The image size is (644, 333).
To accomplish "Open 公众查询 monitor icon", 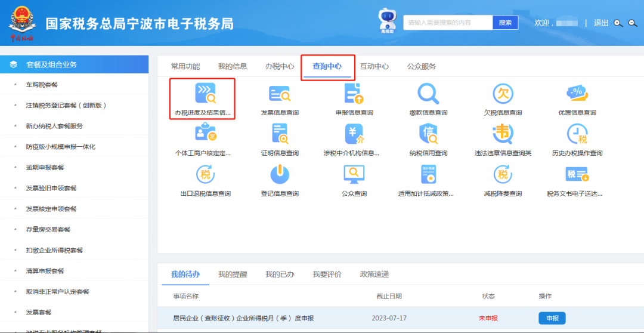I will pyautogui.click(x=354, y=174).
